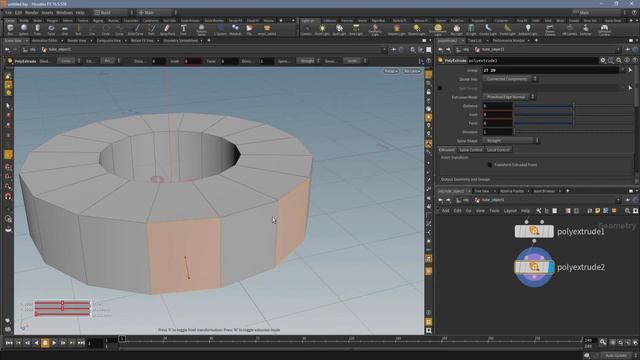
Task: Add a Spot Light from the shelf
Action: 339,29
